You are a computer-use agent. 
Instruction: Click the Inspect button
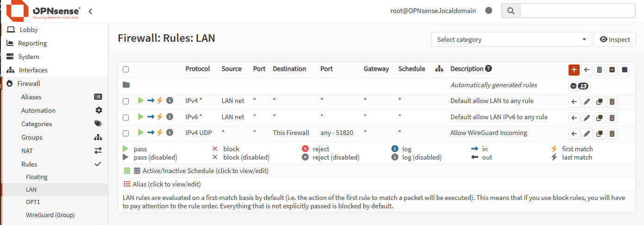pyautogui.click(x=615, y=39)
